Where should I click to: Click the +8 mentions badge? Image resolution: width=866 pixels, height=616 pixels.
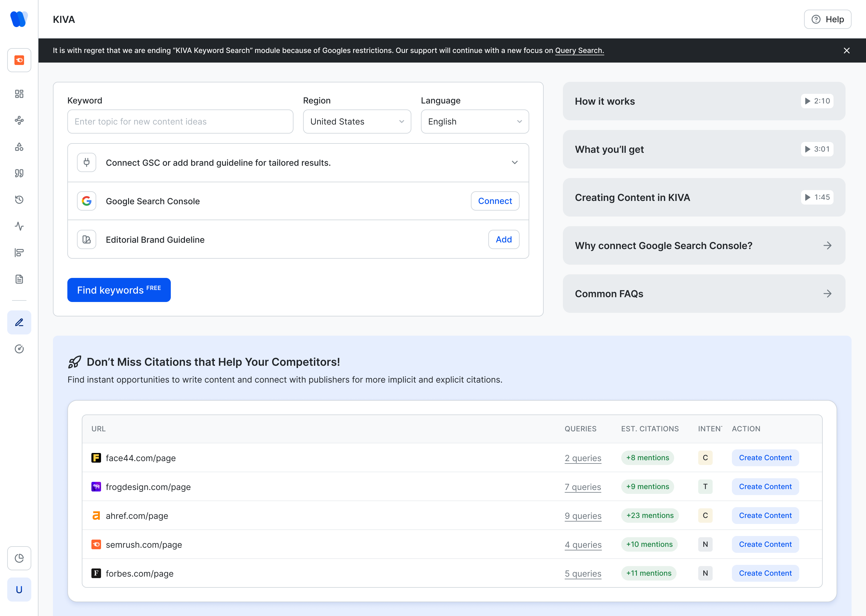(648, 458)
